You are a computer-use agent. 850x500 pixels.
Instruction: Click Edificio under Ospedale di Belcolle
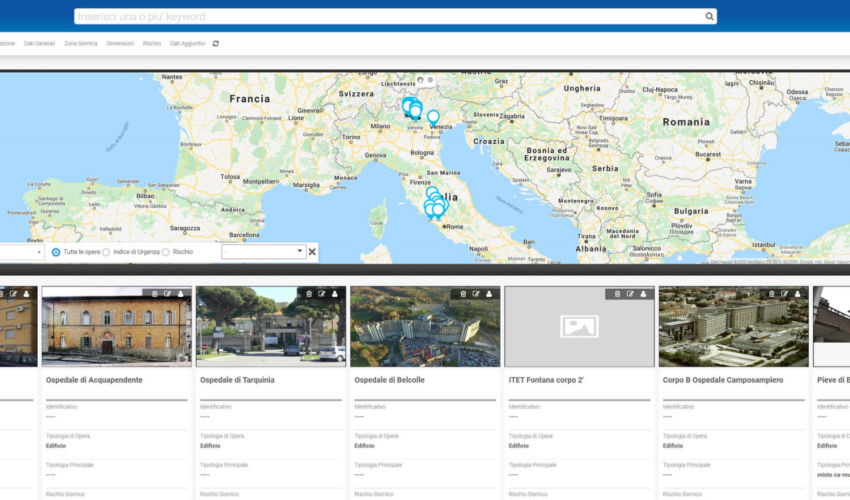(364, 446)
